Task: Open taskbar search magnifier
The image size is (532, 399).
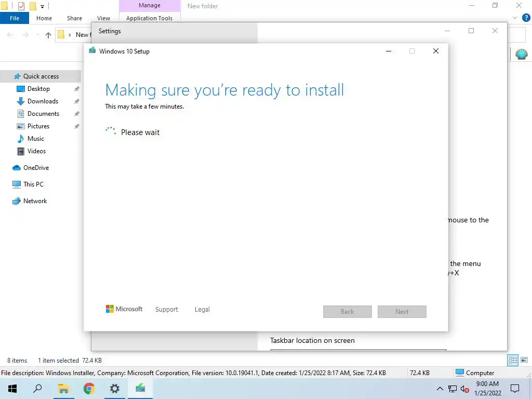Action: [x=37, y=389]
